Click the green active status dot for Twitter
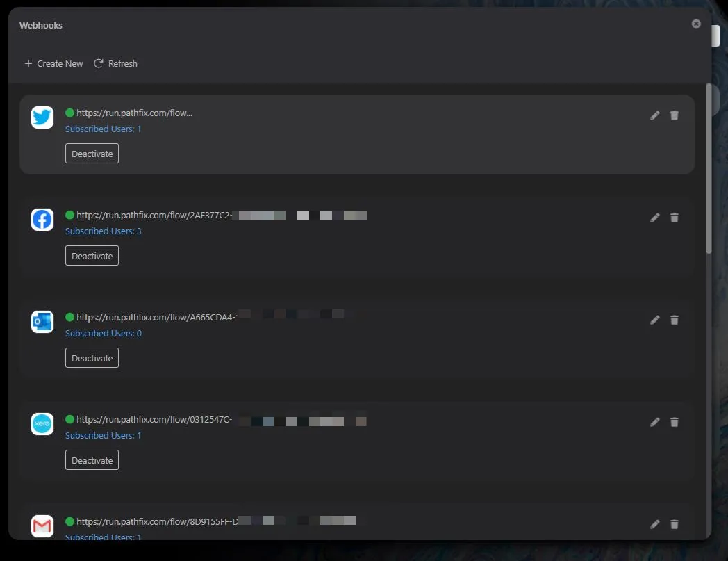The width and height of the screenshot is (728, 561). 69,113
